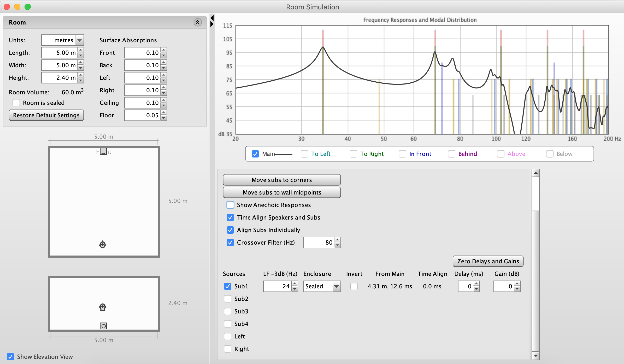The image size is (624, 364).
Task: Enable the Below response trace
Action: pyautogui.click(x=550, y=154)
